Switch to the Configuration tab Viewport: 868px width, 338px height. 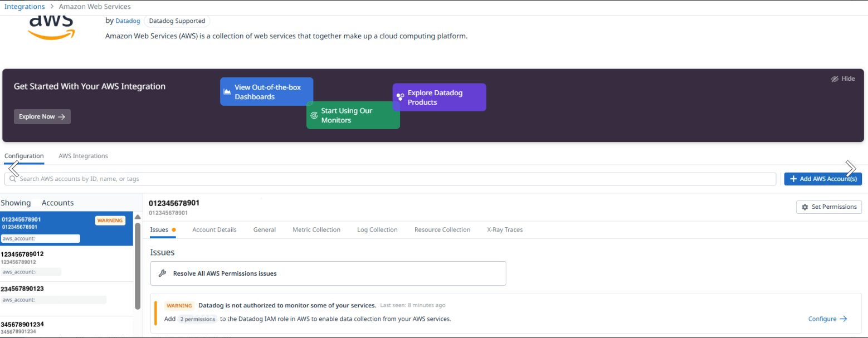(x=24, y=156)
